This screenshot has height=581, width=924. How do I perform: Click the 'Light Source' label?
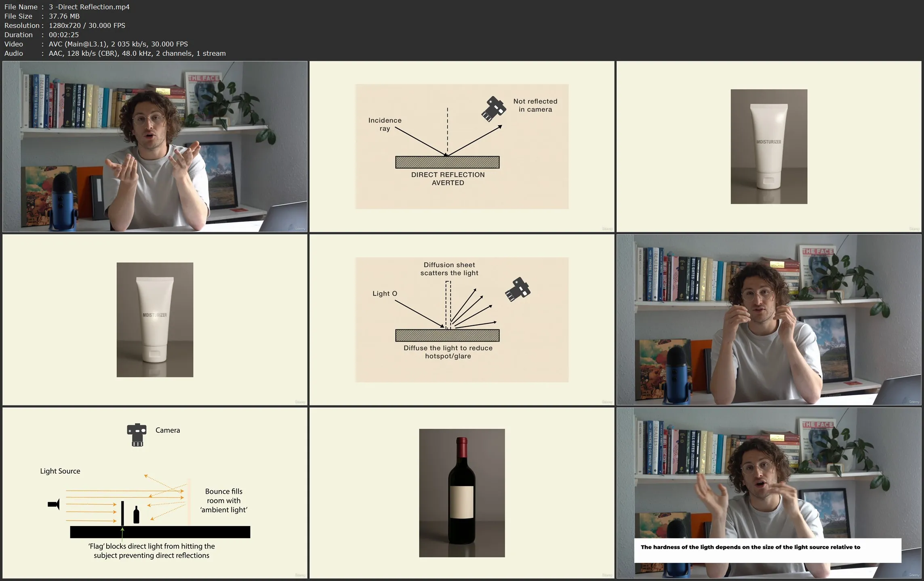[60, 471]
